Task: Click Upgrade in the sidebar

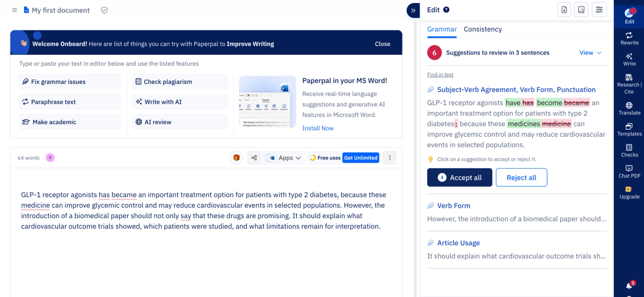Action: [630, 192]
